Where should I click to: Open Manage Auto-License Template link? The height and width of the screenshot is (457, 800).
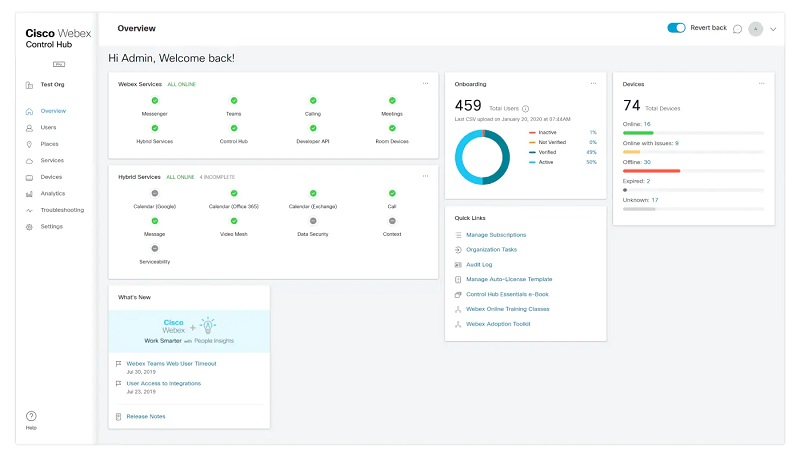[x=509, y=280]
